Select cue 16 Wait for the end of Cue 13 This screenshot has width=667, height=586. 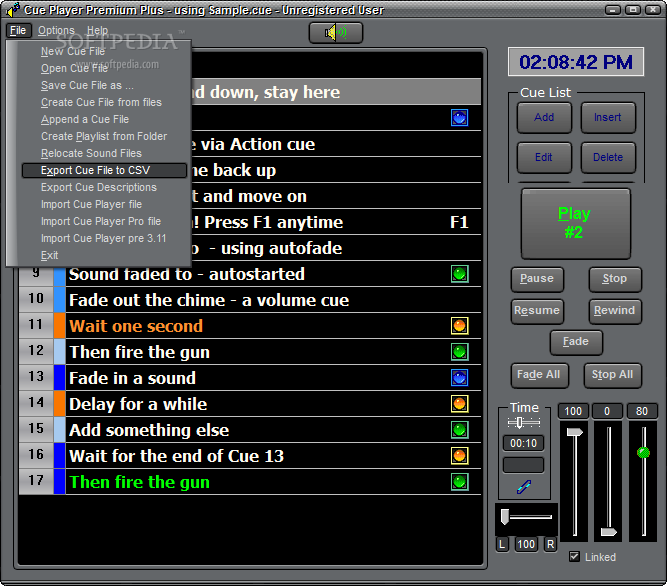click(250, 455)
